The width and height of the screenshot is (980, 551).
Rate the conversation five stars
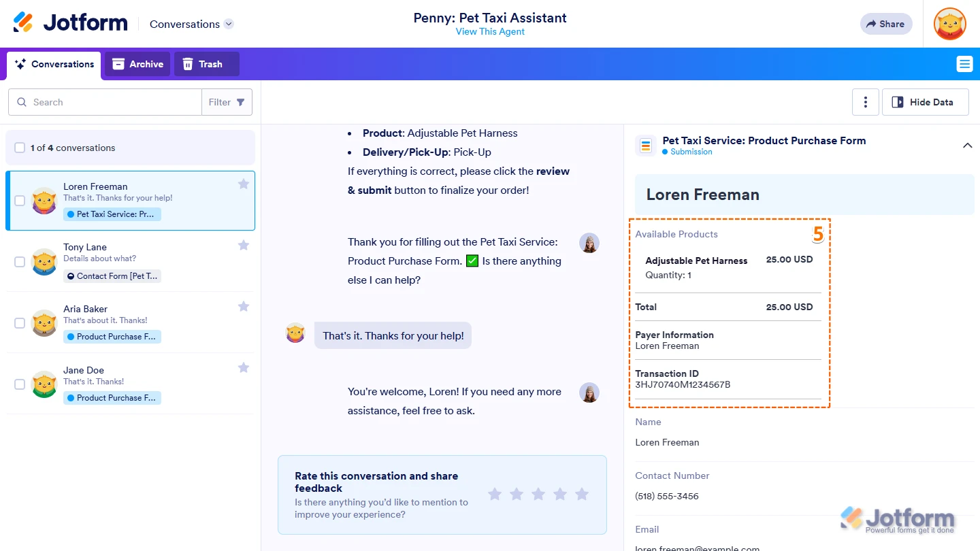(x=581, y=494)
